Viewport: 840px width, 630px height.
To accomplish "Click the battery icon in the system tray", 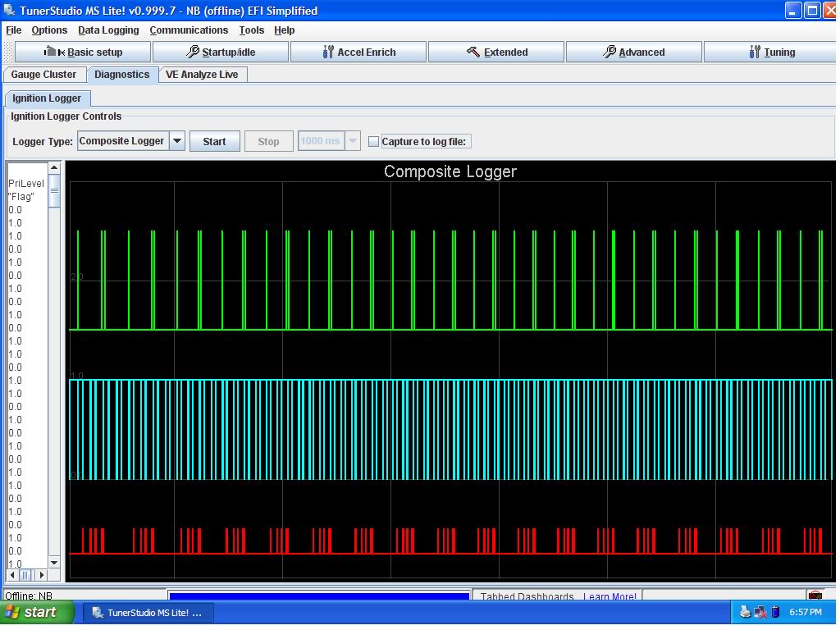I will point(775,612).
